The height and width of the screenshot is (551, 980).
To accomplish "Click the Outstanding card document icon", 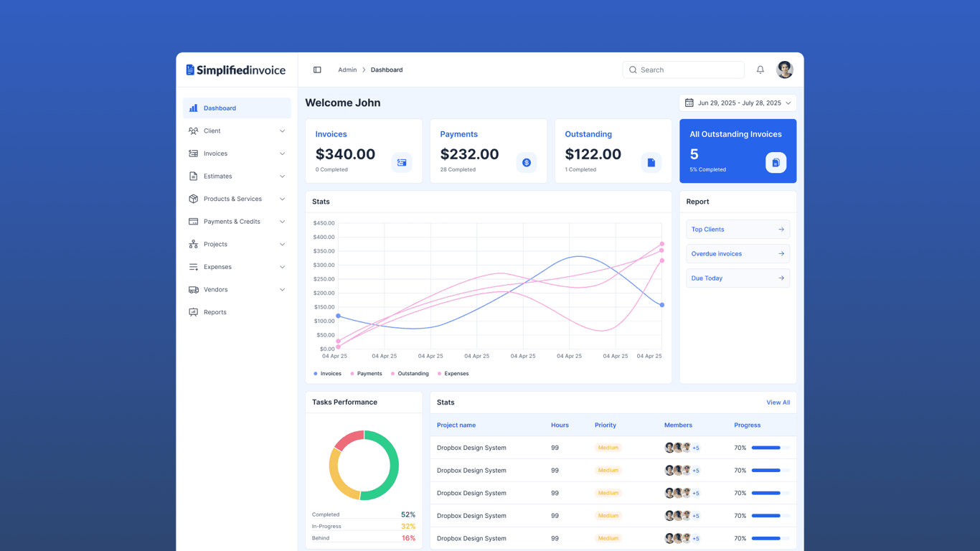I will 651,163.
